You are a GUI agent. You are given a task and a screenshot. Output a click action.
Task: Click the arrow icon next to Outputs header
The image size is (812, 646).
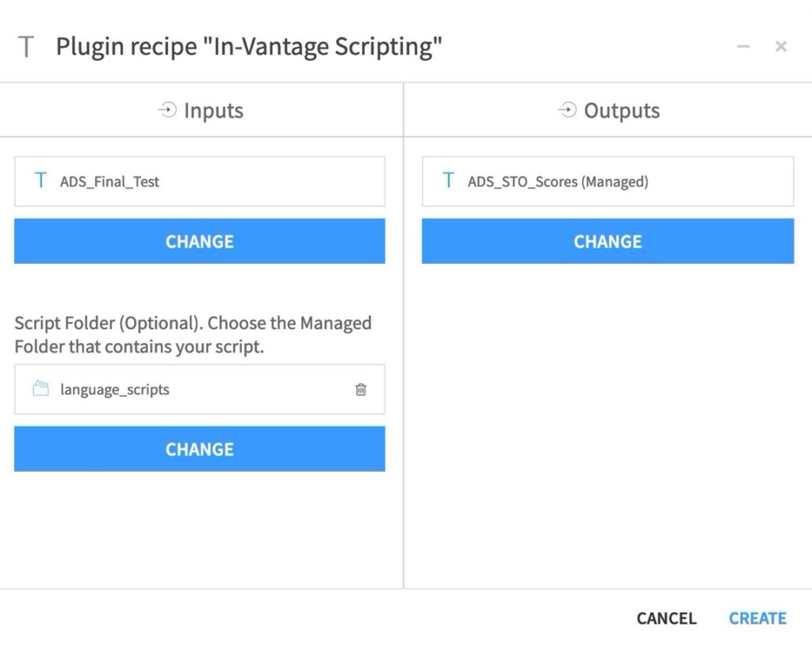click(x=568, y=110)
